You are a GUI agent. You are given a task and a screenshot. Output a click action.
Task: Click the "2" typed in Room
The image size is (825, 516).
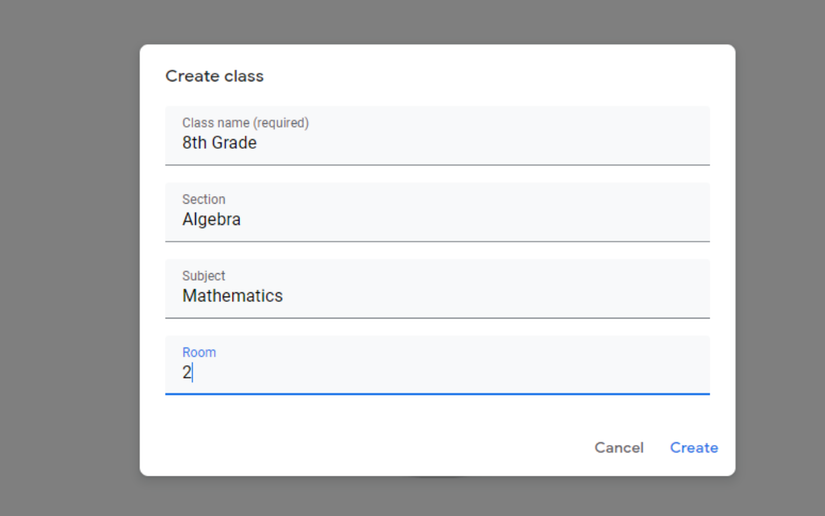pos(186,372)
